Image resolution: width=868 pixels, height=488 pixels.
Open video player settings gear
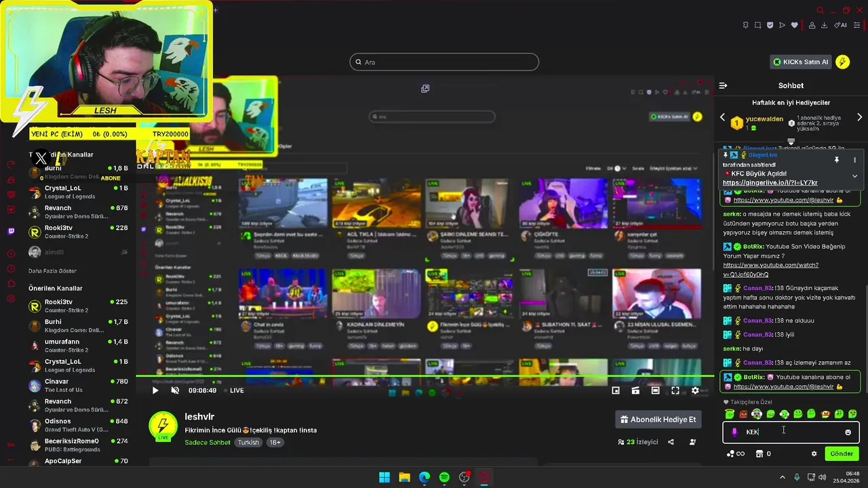[695, 390]
